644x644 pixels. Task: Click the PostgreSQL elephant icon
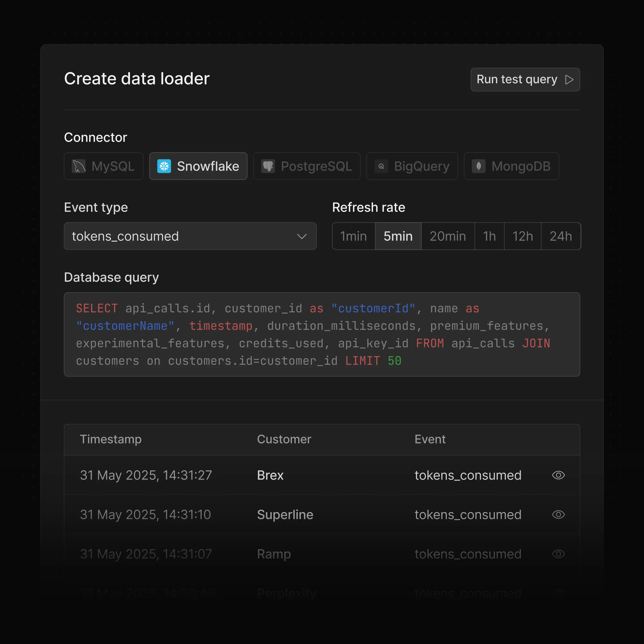tap(268, 166)
